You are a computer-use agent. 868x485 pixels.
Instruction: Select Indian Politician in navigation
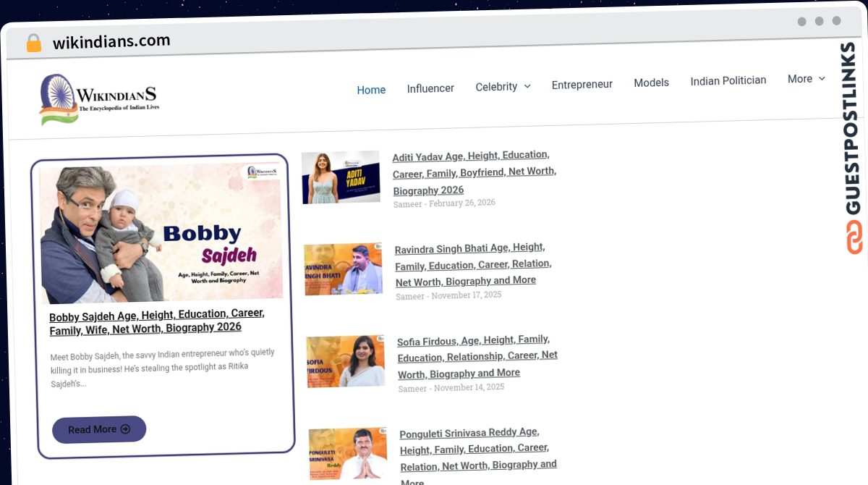(x=728, y=80)
